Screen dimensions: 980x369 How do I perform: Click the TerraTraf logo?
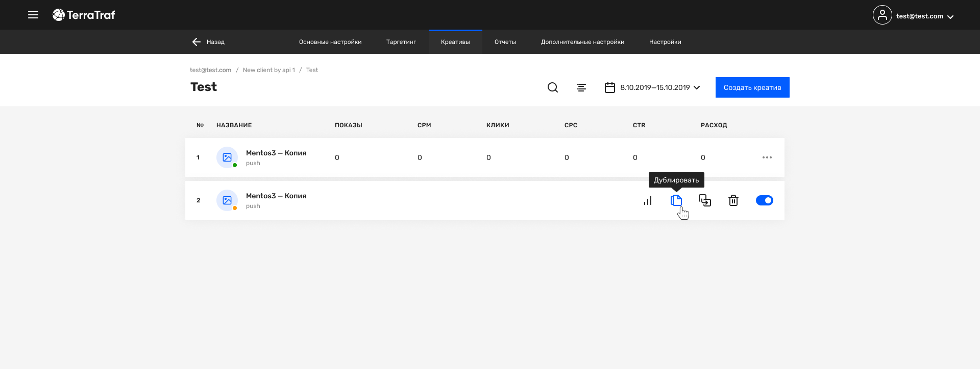(x=84, y=15)
